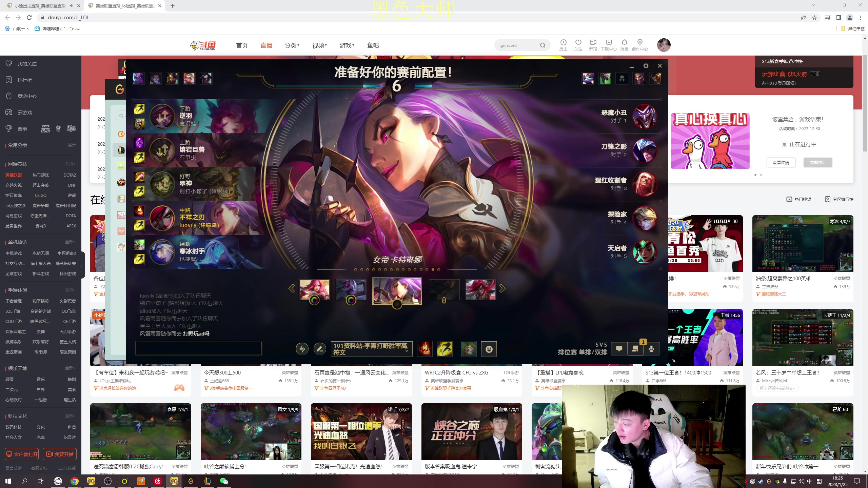Click Douyu history clock icon

[563, 45]
